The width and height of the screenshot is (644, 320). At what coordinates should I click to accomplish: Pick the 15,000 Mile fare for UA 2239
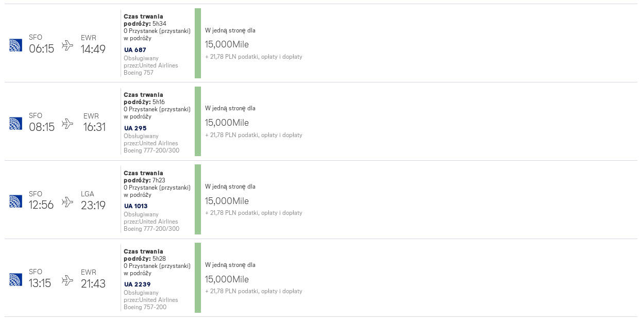[227, 279]
